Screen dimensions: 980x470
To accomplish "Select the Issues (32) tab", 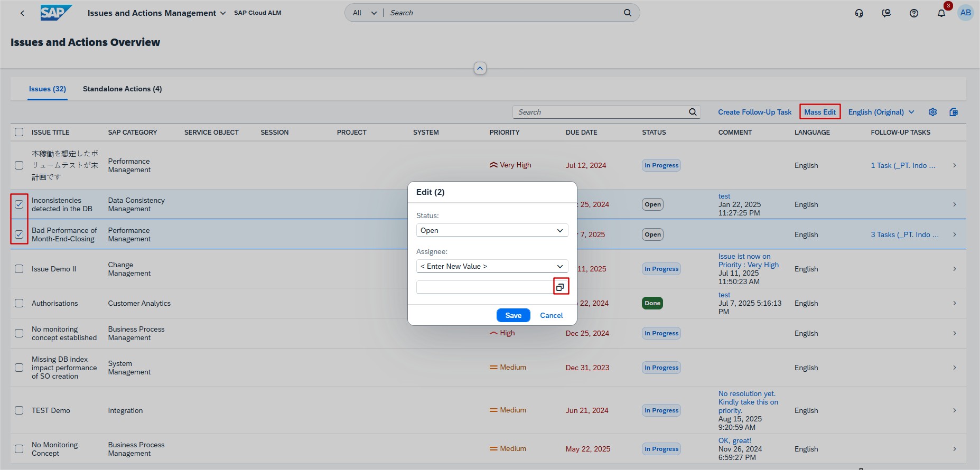I will [48, 89].
